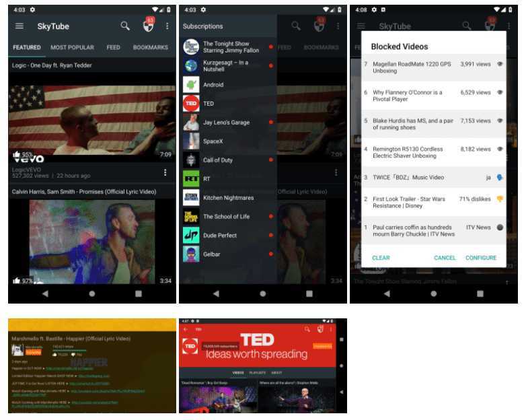Select the FEATURED tab
The height and width of the screenshot is (420, 526).
coord(27,47)
